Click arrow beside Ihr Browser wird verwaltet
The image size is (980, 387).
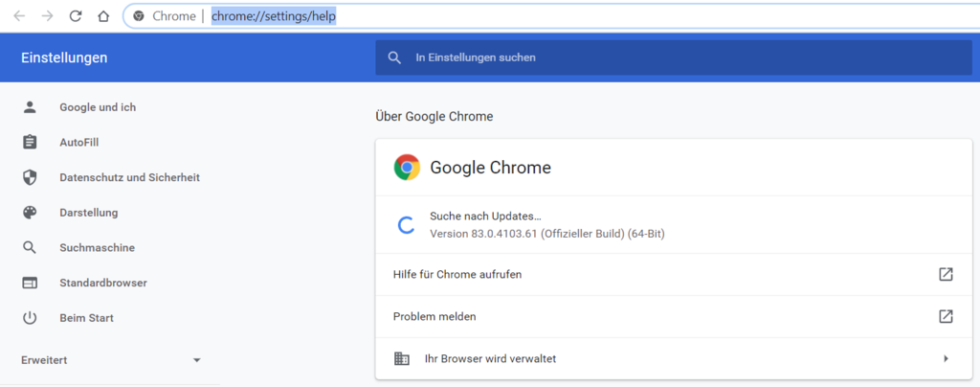pyautogui.click(x=947, y=359)
